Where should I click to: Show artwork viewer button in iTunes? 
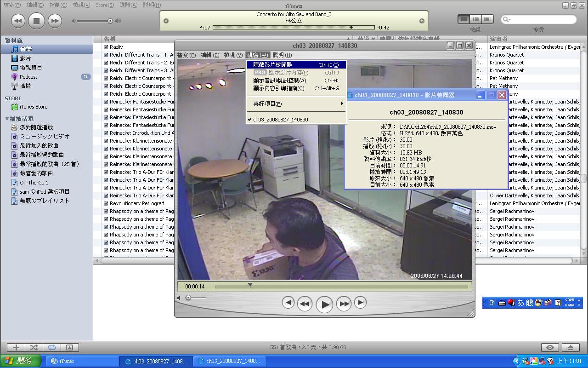pos(69,348)
